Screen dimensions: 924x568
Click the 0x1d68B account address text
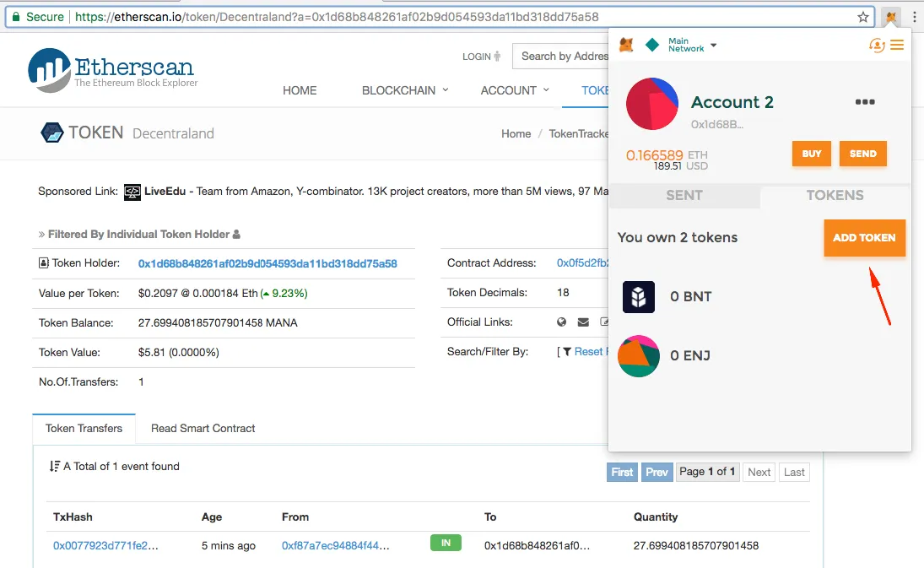pyautogui.click(x=717, y=124)
